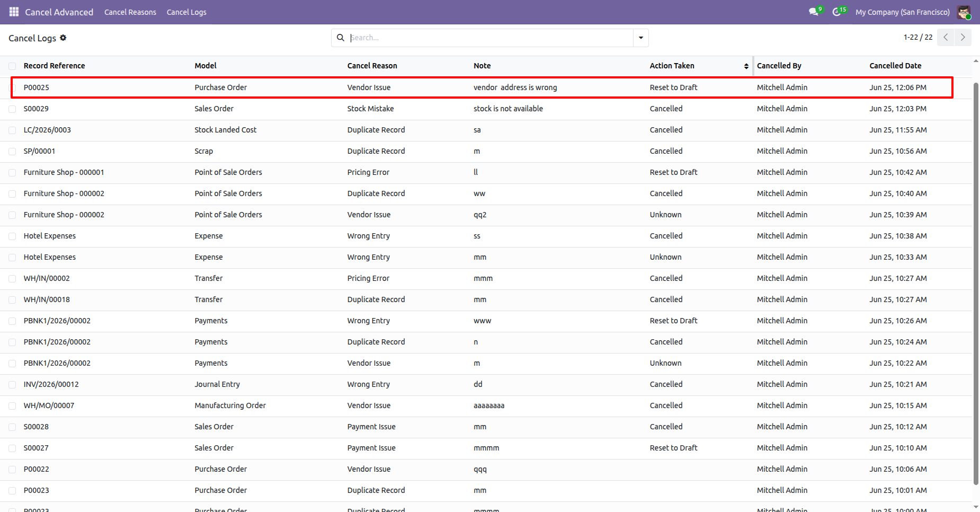
Task: Click 'Stock Landed Cost' model cell
Action: click(x=225, y=130)
